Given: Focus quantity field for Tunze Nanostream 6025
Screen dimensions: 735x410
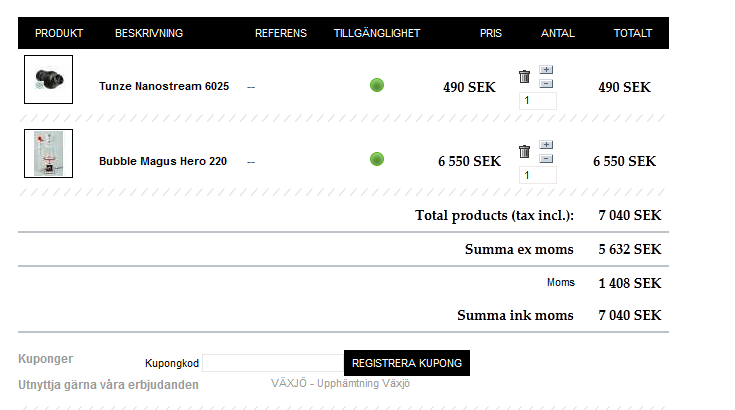Looking at the screenshot, I should (538, 101).
